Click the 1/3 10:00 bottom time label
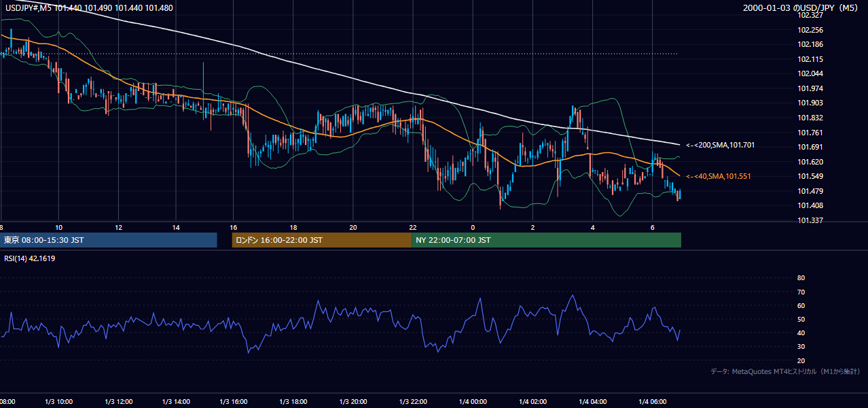 point(59,401)
